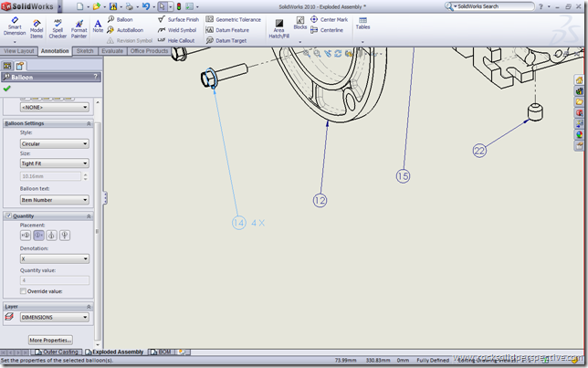Insert a Weld Symbol
588x368 pixels.
pyautogui.click(x=177, y=30)
